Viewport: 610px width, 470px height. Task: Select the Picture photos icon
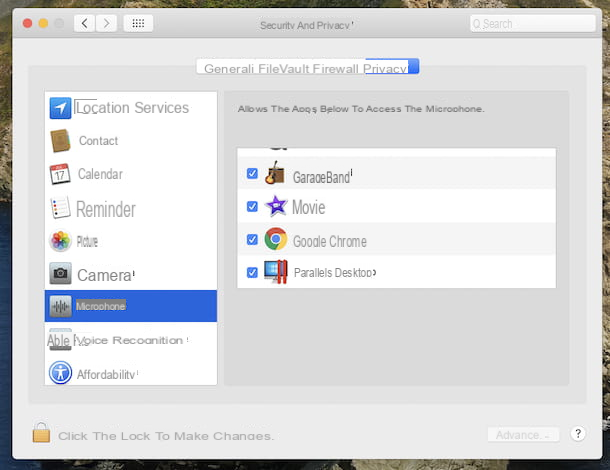tap(60, 240)
